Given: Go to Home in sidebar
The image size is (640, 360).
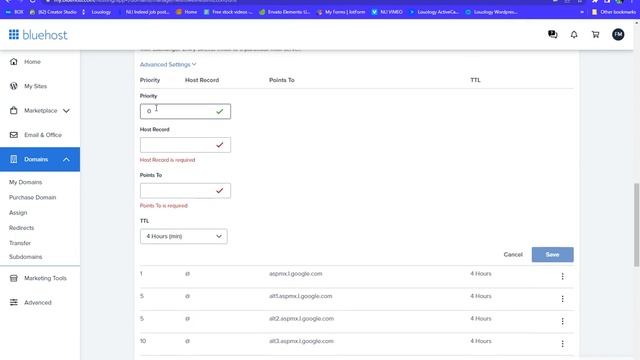Looking at the screenshot, I should (x=32, y=62).
